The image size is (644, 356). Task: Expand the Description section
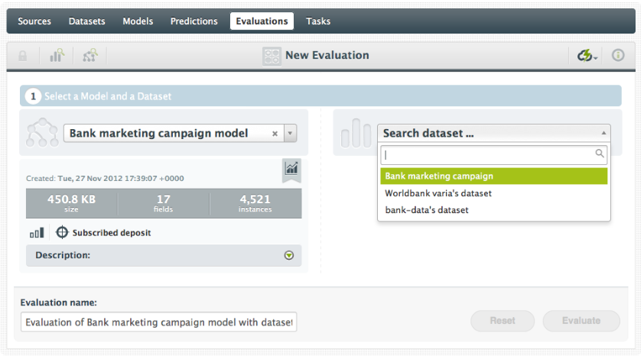(x=288, y=255)
